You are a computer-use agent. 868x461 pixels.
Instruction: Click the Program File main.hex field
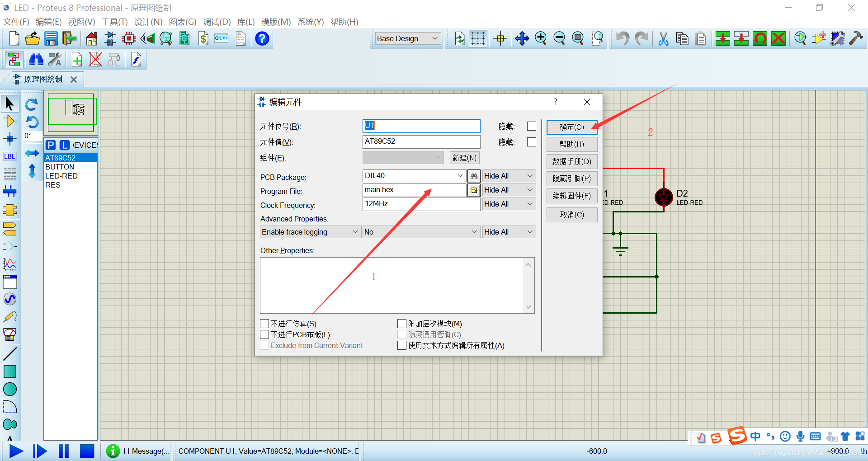(414, 190)
